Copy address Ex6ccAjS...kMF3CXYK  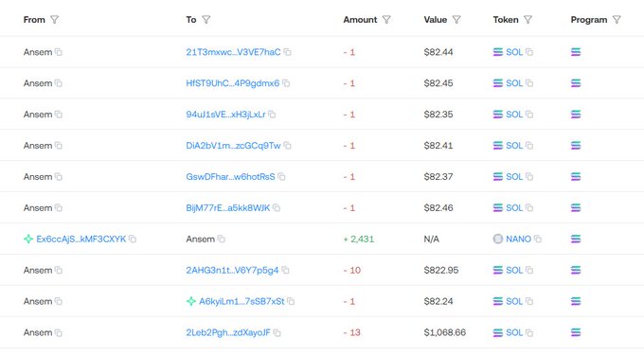pyautogui.click(x=133, y=239)
